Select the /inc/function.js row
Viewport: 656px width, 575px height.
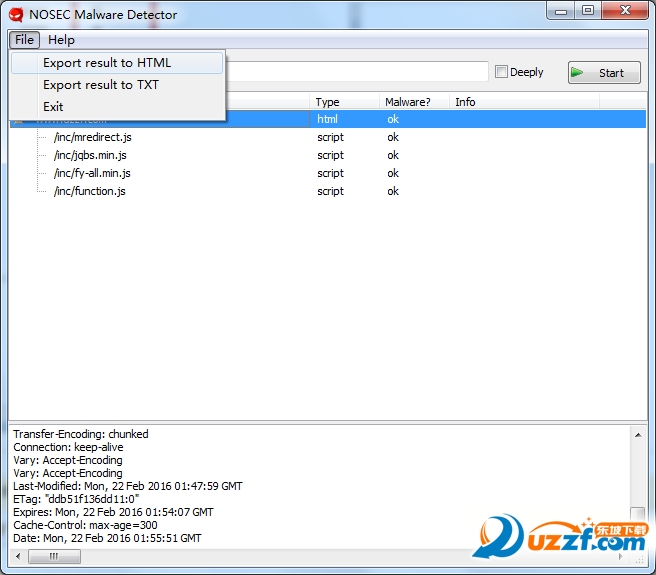(328, 191)
